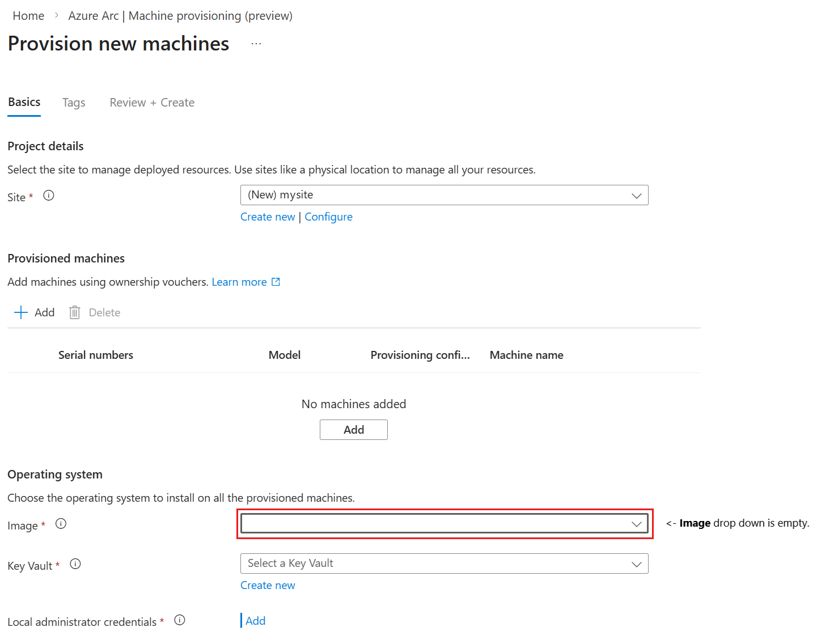The image size is (834, 644).
Task: Click the external link icon beside Learn more
Action: (x=276, y=282)
